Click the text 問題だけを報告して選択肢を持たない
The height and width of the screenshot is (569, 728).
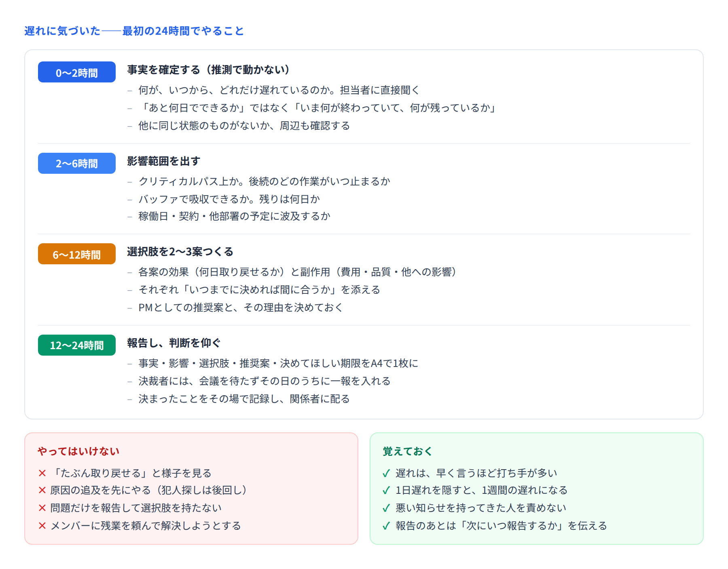[136, 508]
